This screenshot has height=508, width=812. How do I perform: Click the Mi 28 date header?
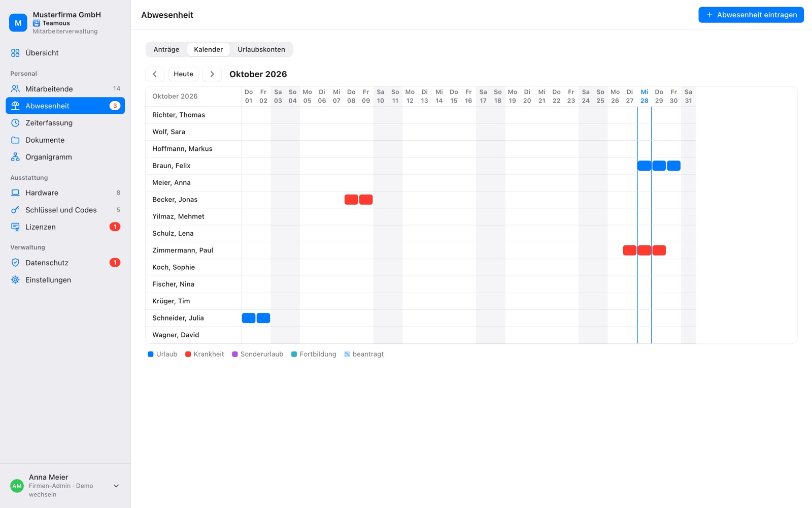(645, 96)
